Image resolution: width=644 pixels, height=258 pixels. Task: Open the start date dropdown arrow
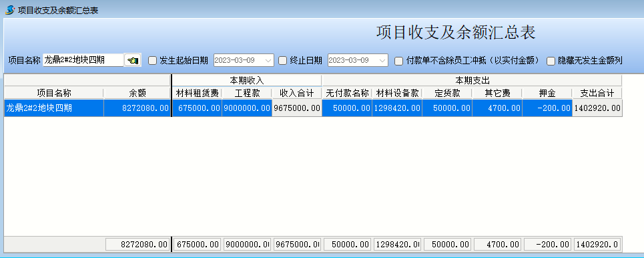point(268,60)
